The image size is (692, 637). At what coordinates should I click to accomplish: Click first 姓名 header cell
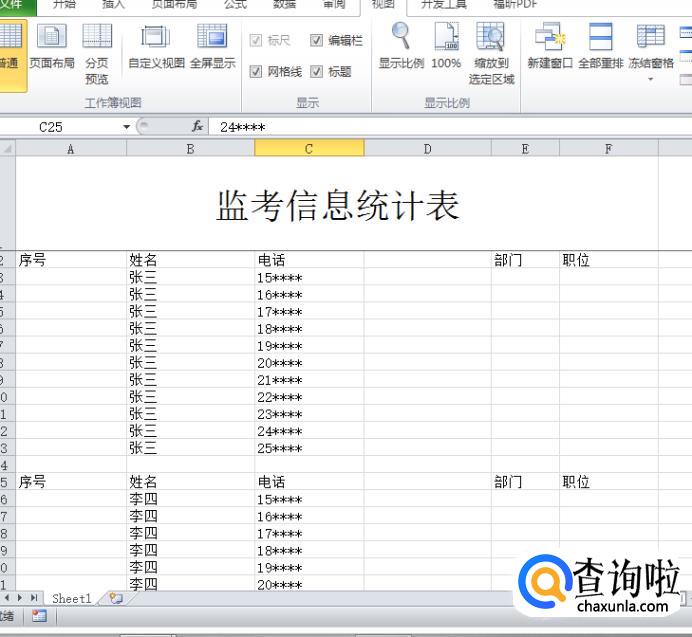pos(191,260)
